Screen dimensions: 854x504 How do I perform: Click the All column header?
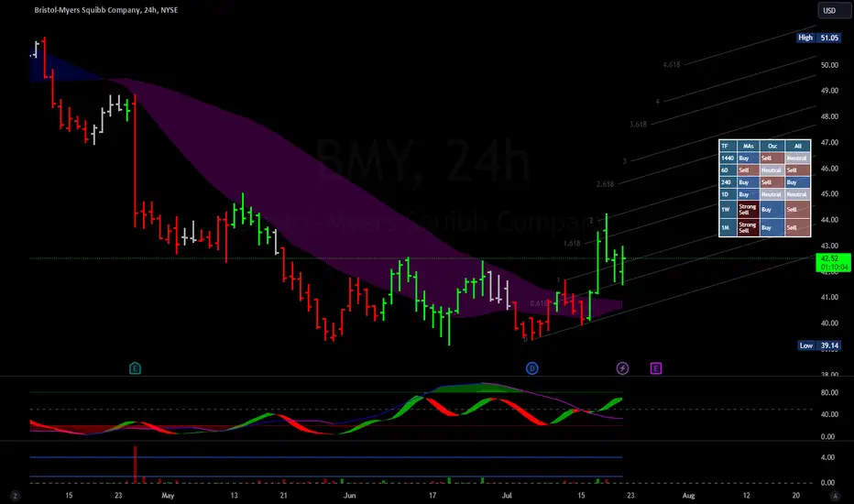pos(797,146)
